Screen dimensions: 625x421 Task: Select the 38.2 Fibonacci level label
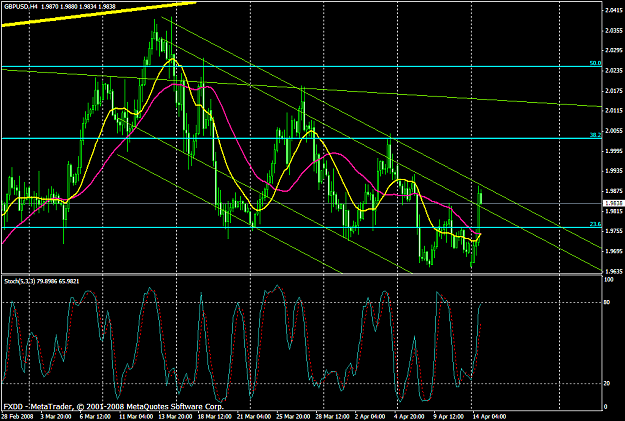pos(595,135)
